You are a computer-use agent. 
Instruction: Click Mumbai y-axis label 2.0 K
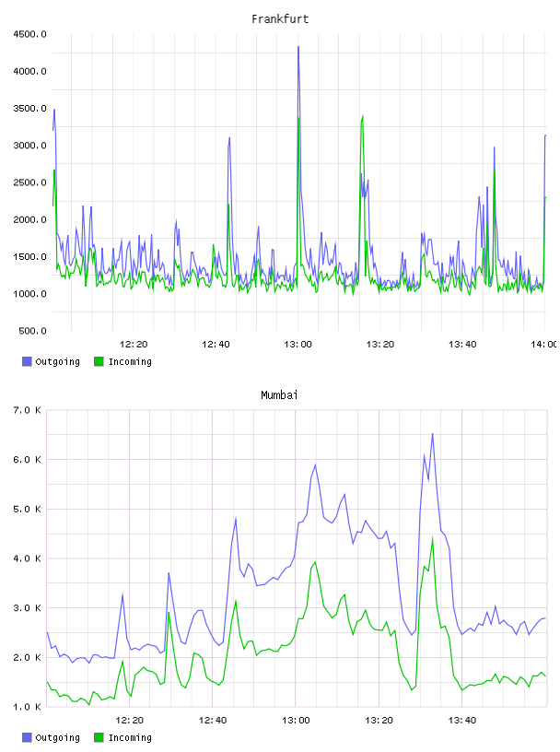[x=27, y=657]
